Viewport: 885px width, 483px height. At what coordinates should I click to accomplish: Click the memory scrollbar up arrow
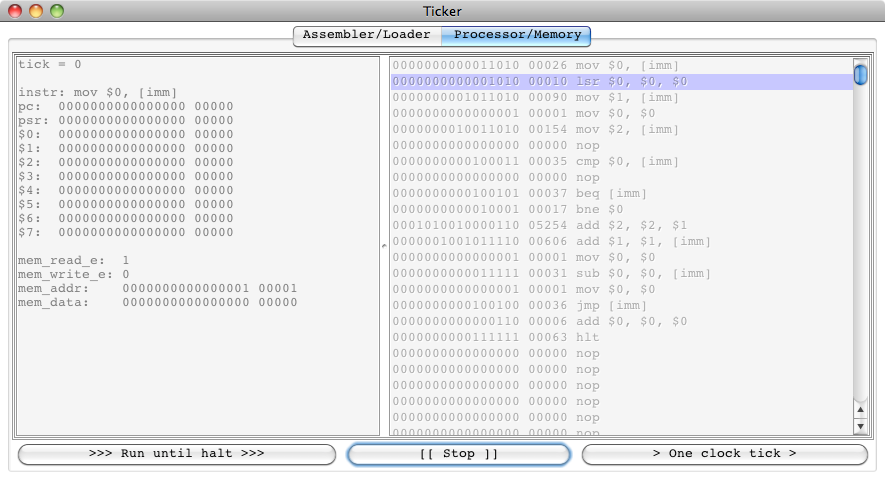point(860,408)
